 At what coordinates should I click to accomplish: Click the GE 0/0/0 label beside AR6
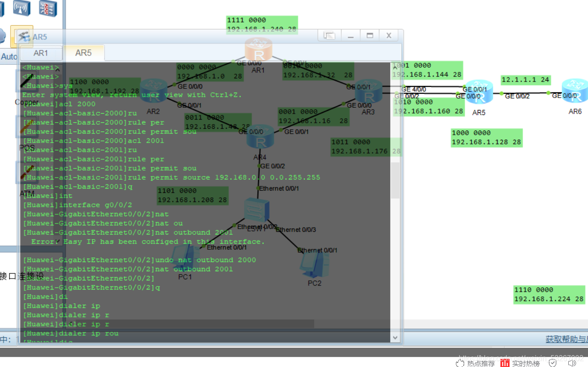[x=564, y=96]
